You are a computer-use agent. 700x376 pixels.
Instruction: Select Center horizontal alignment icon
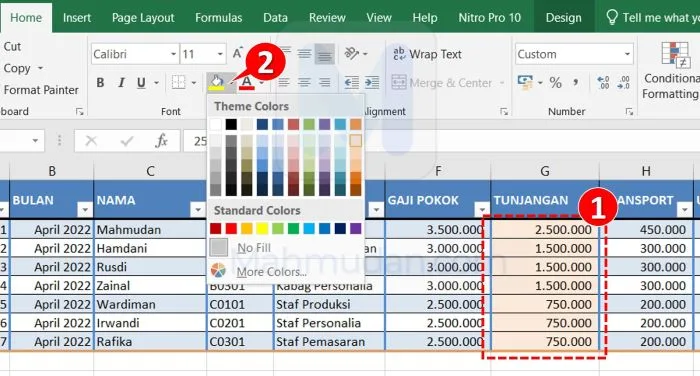click(304, 83)
